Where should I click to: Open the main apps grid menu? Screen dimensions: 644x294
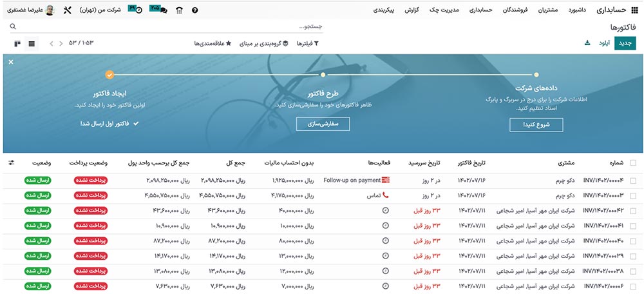coord(634,10)
